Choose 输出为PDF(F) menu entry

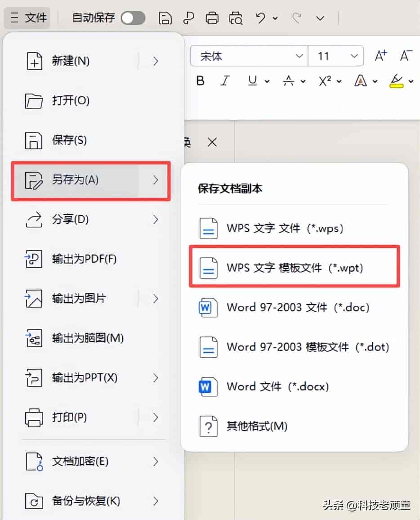(91, 259)
